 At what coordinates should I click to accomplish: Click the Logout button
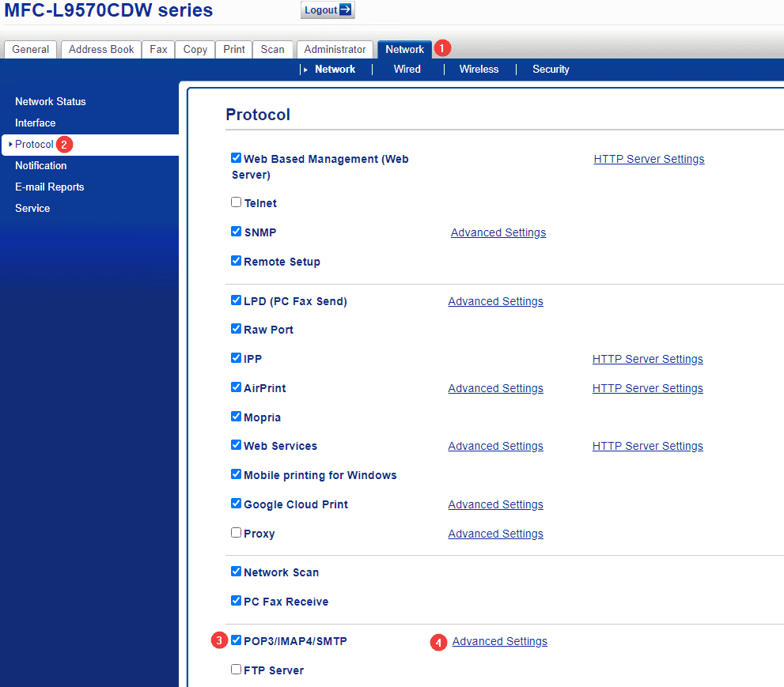[x=328, y=10]
